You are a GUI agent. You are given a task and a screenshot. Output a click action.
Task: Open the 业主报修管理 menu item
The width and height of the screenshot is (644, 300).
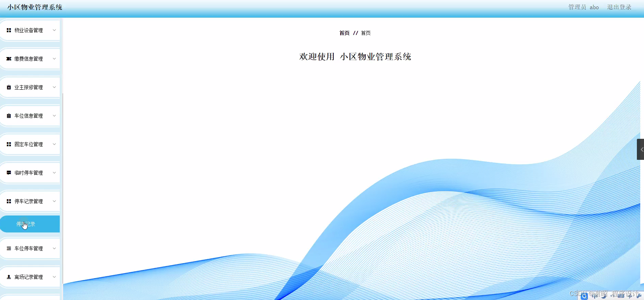click(x=30, y=87)
